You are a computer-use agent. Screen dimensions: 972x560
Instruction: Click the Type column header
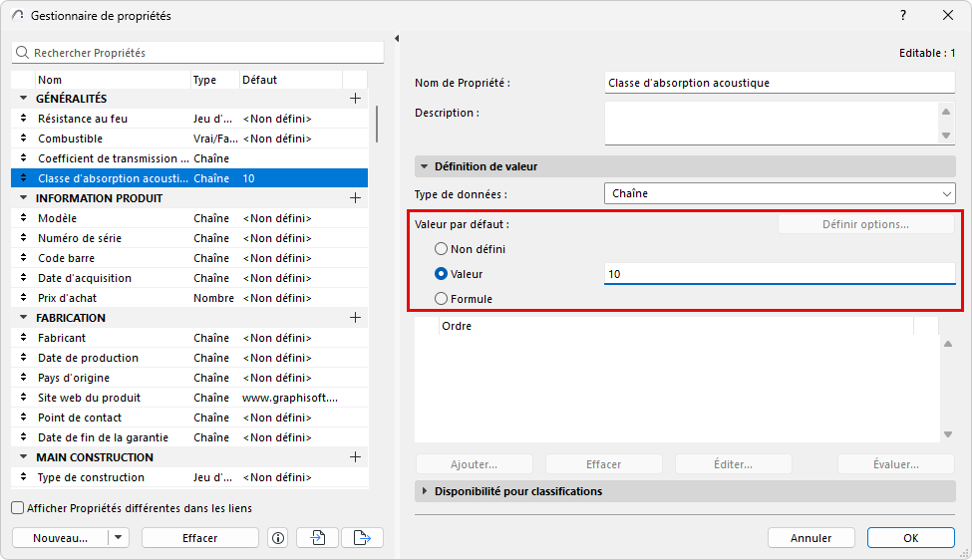point(215,80)
